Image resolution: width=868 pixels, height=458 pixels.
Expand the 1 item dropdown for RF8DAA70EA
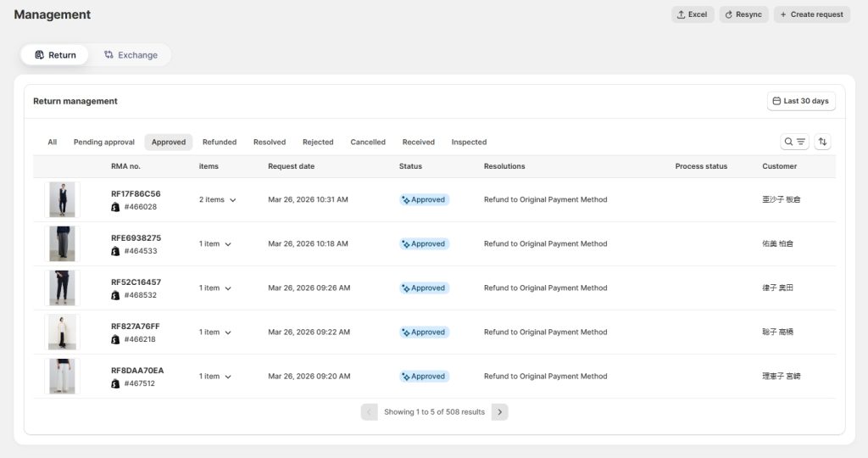[215, 377]
